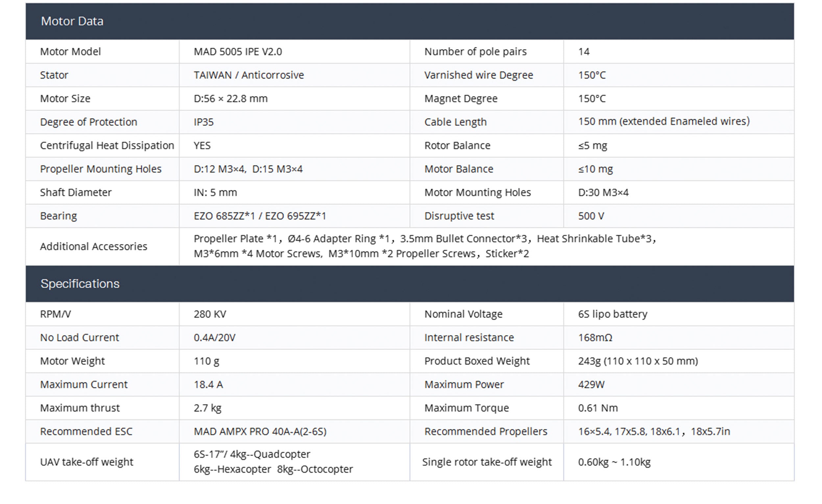Click the Degree of Protection label
Screen dimensions: 822x504
tap(88, 122)
